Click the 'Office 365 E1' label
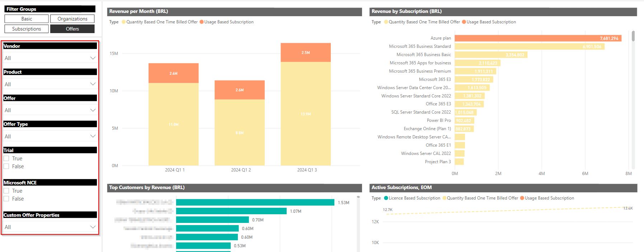This screenshot has height=252, width=644. click(438, 145)
